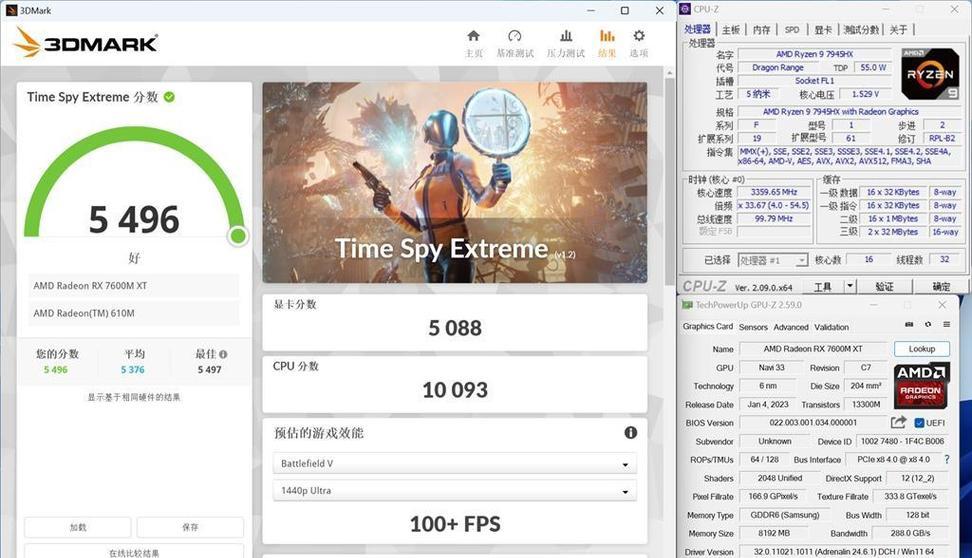Switch to CPU-Z benchmark score tab
The image size is (972, 558).
click(861, 29)
